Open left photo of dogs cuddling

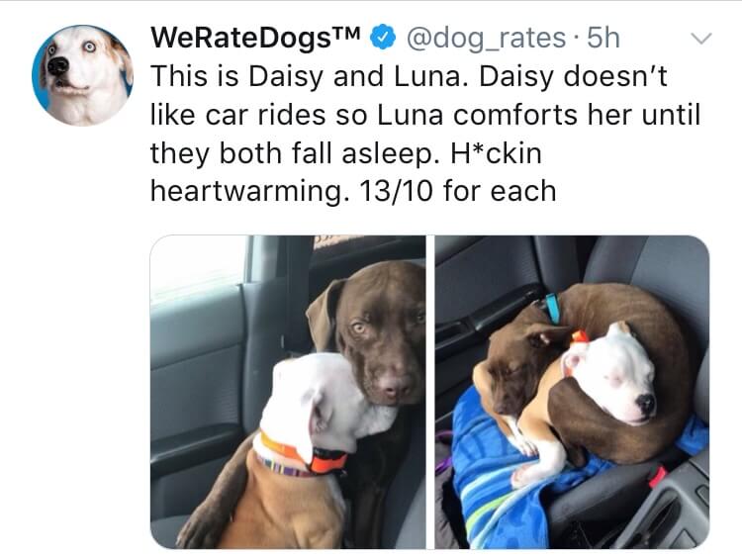click(288, 392)
